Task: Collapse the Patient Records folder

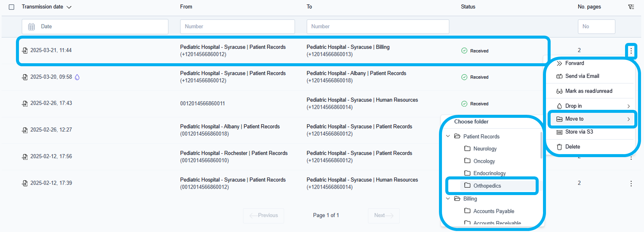Action: [448, 136]
